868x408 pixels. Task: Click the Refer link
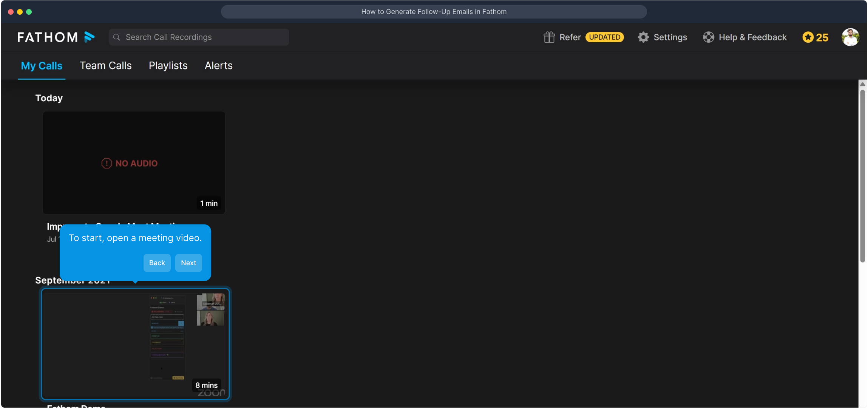[570, 37]
